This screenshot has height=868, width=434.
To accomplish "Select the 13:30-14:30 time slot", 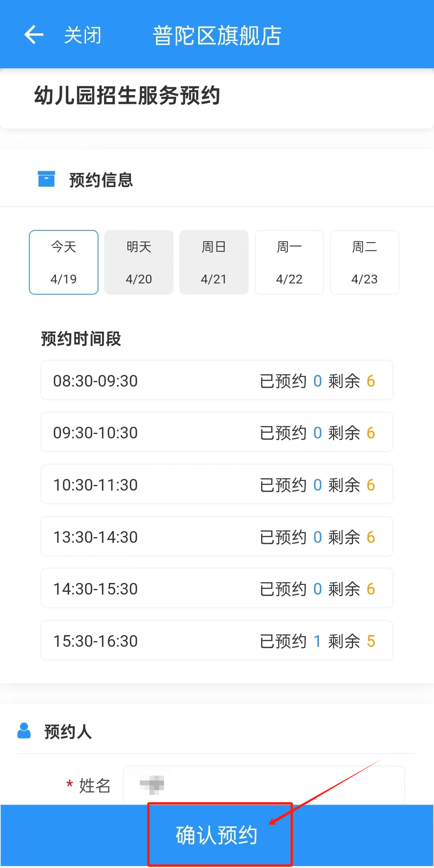I will [217, 536].
